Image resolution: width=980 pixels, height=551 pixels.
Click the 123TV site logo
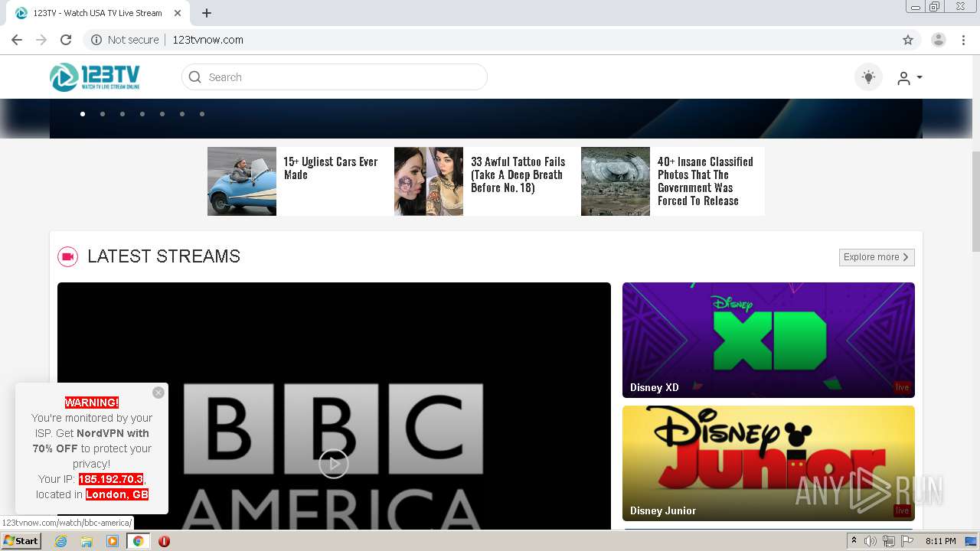(x=95, y=77)
